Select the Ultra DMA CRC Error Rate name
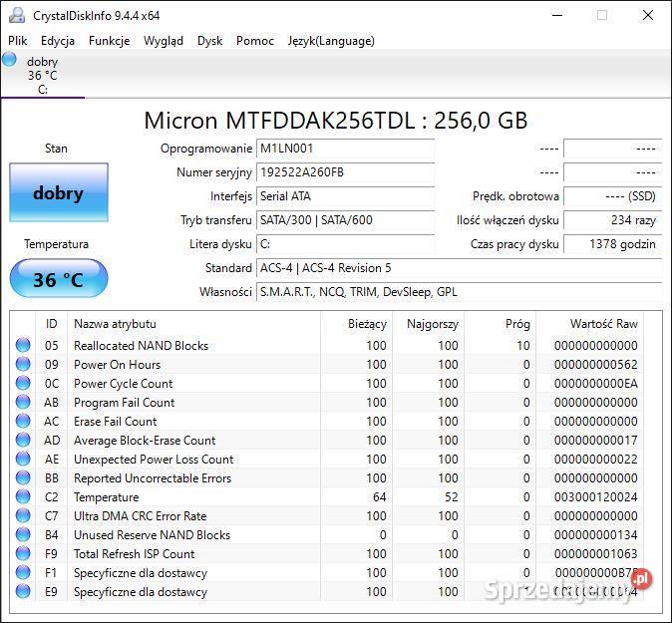 coord(141,516)
